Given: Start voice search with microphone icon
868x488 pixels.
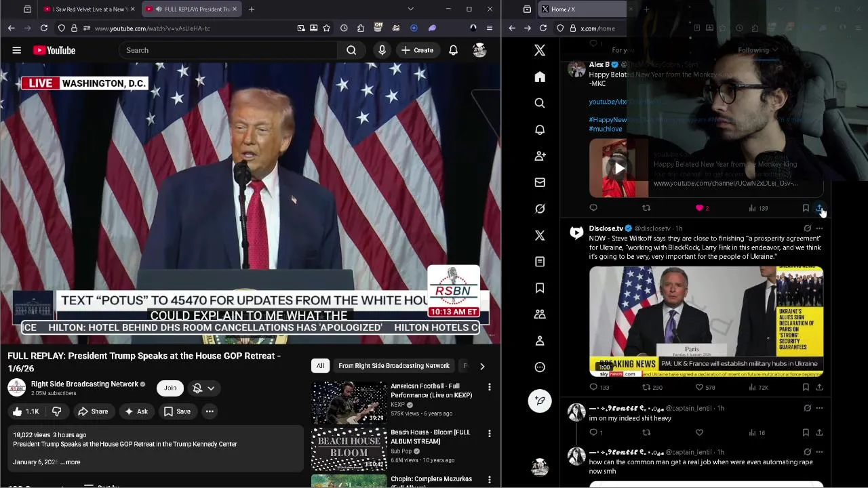Looking at the screenshot, I should coord(382,50).
